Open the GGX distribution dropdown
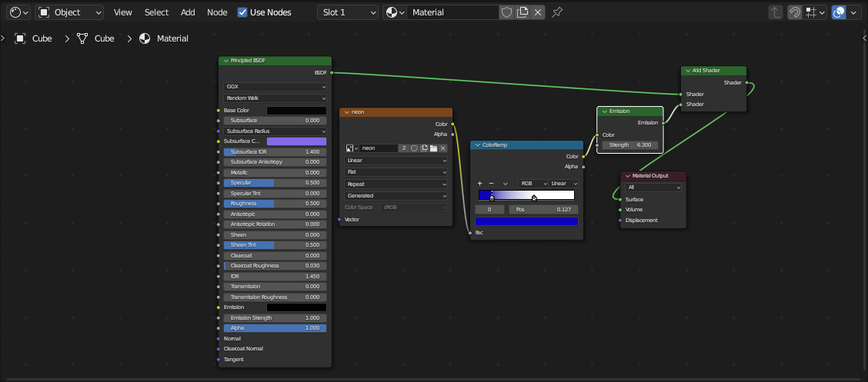 (275, 87)
